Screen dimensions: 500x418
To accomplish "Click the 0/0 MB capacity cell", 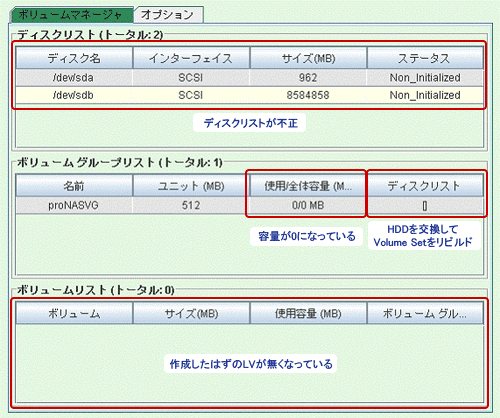I will coord(308,205).
